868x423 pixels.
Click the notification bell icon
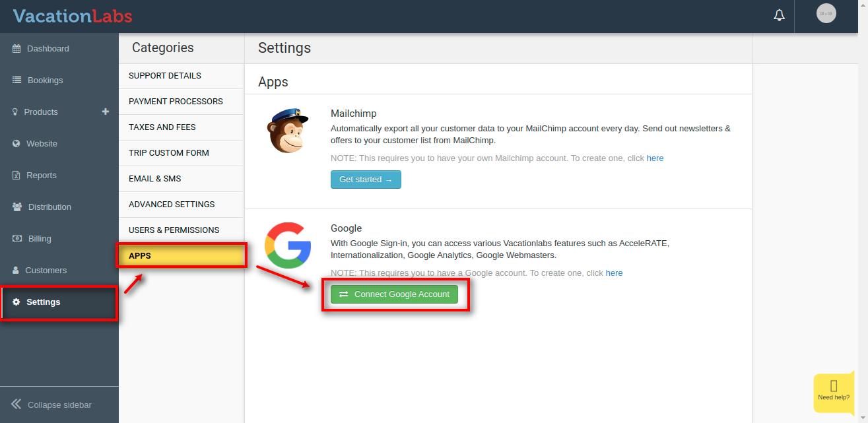(779, 15)
